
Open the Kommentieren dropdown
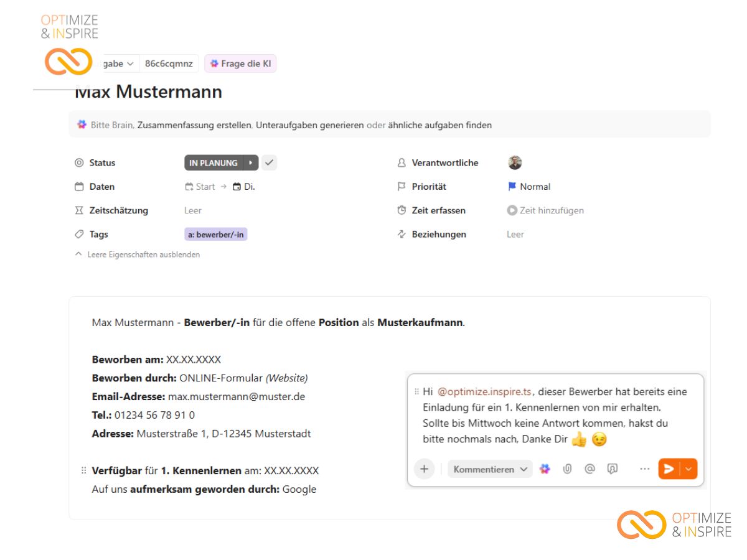(490, 469)
